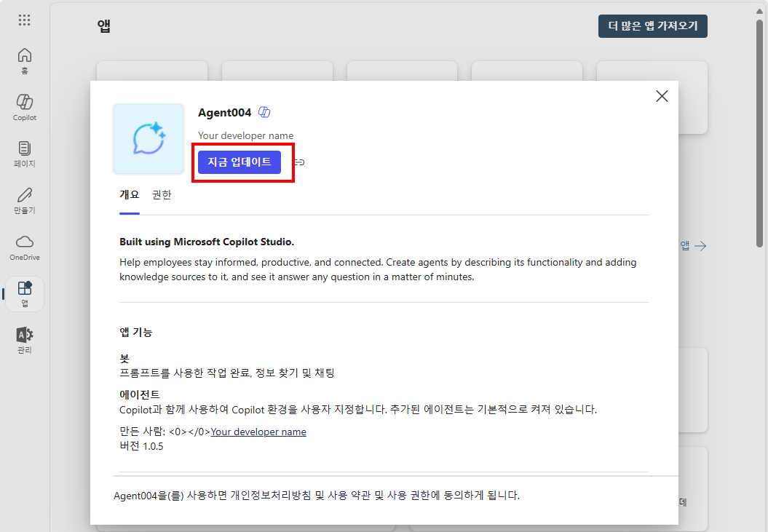
Task: Click the page's vertical scrollbar thumb
Action: [760, 132]
